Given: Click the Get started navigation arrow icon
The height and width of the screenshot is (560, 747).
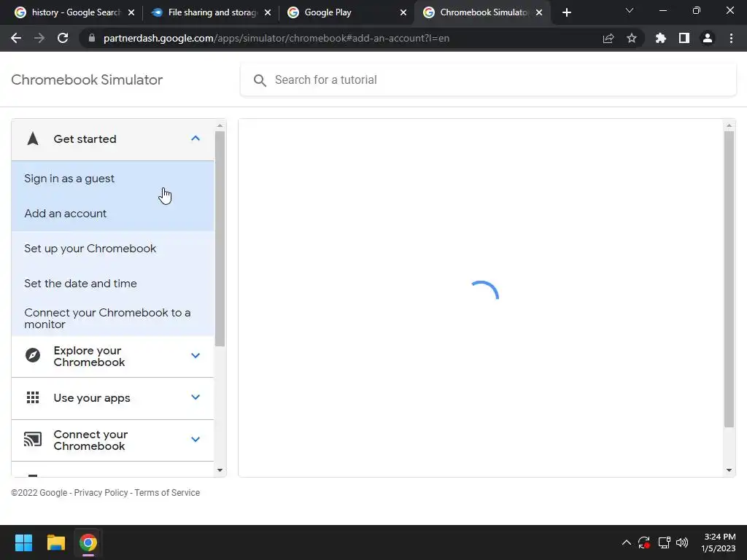Looking at the screenshot, I should pyautogui.click(x=33, y=139).
